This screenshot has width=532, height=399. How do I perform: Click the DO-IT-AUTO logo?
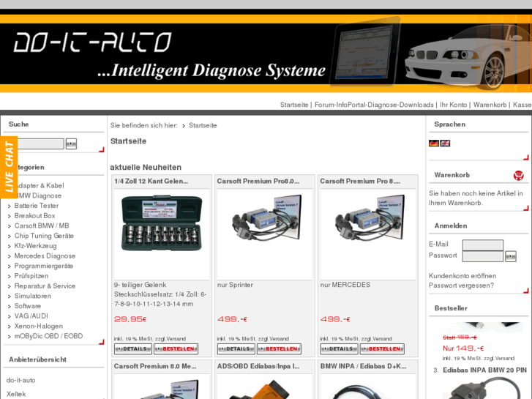[92, 42]
